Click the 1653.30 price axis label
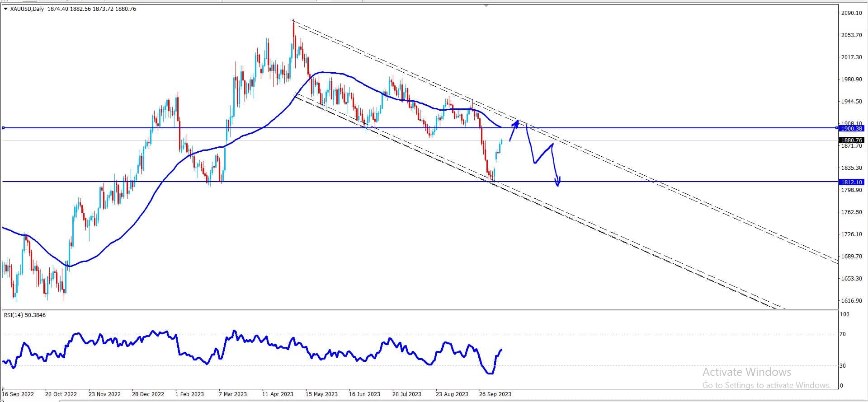868x402 pixels. (851, 279)
